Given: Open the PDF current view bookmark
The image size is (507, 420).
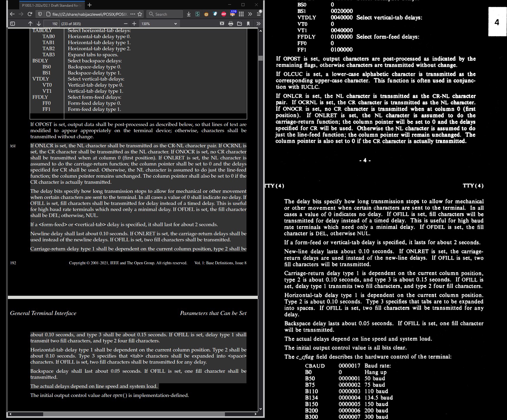Looking at the screenshot, I should click(248, 24).
